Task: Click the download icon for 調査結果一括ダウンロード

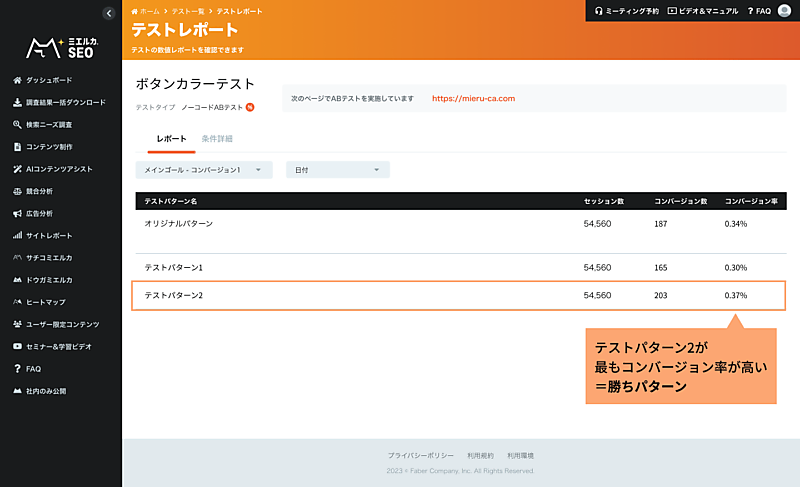Action: click(x=17, y=102)
